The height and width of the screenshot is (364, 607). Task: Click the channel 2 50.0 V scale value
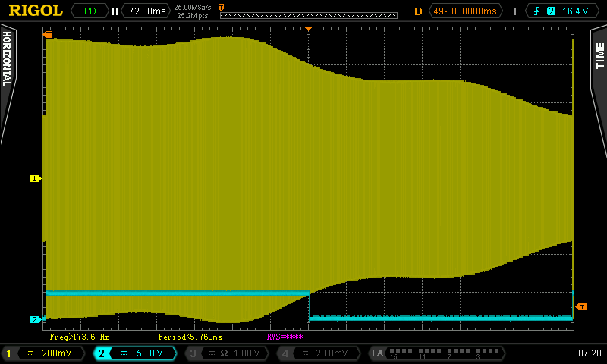point(149,353)
